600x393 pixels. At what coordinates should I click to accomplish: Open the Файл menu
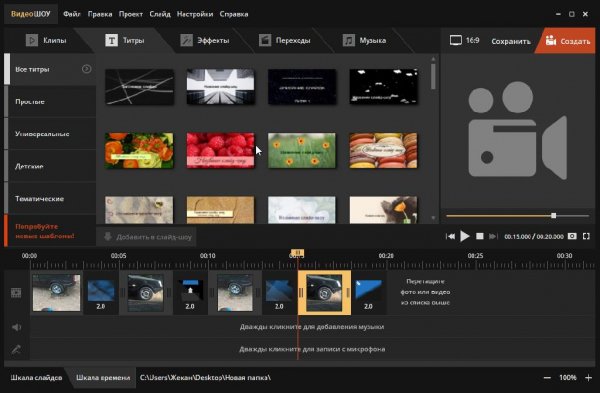72,14
